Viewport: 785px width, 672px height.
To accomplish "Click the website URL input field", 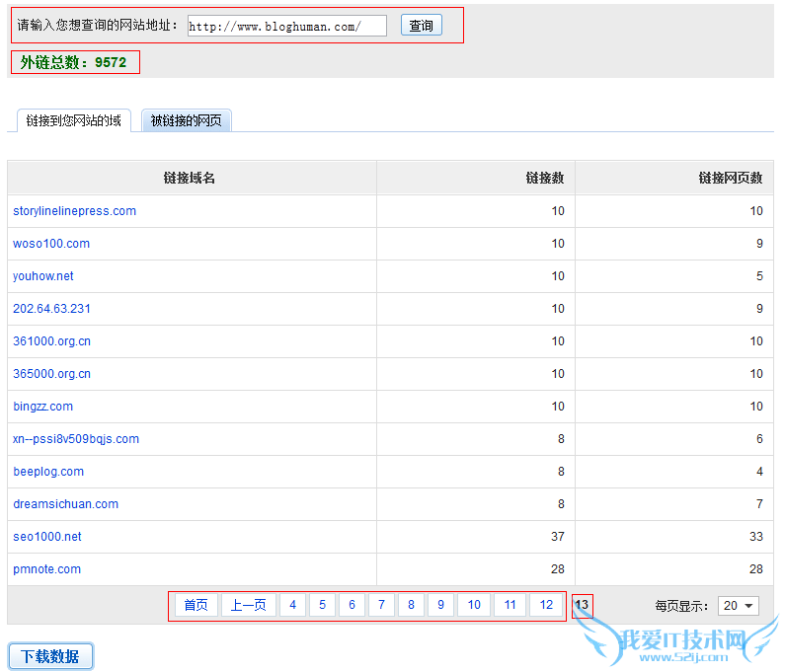I will pos(286,26).
